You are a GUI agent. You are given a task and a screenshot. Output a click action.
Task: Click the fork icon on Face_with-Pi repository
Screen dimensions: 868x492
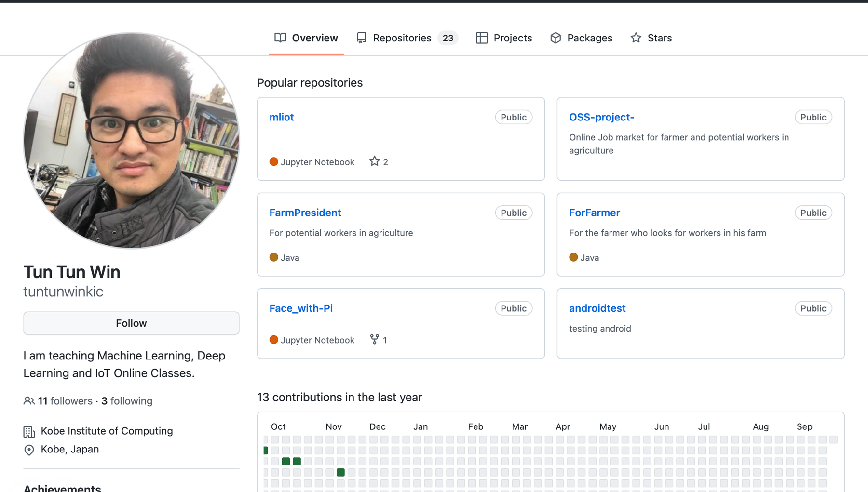374,339
